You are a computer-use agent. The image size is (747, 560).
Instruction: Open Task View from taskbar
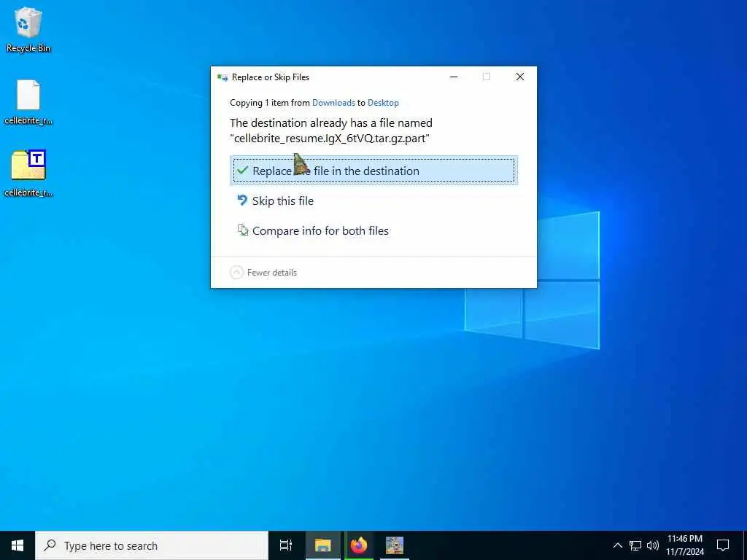(x=286, y=545)
